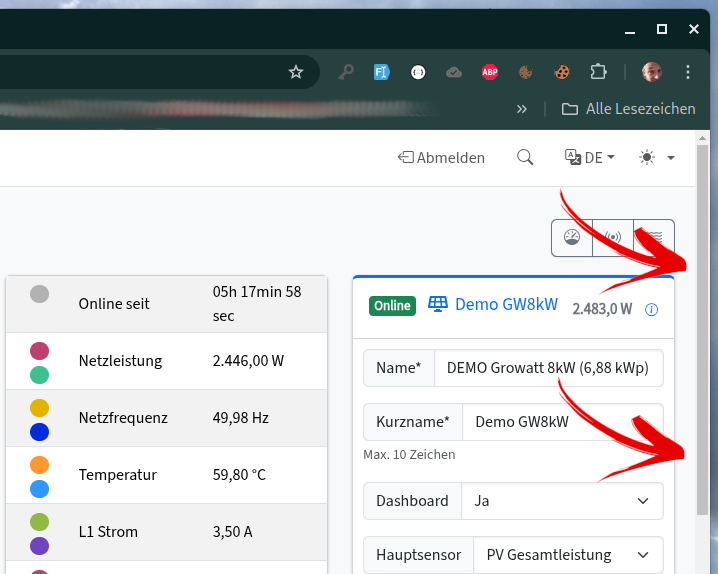
Task: Click the gauge dashboard view icon
Action: pyautogui.click(x=572, y=238)
